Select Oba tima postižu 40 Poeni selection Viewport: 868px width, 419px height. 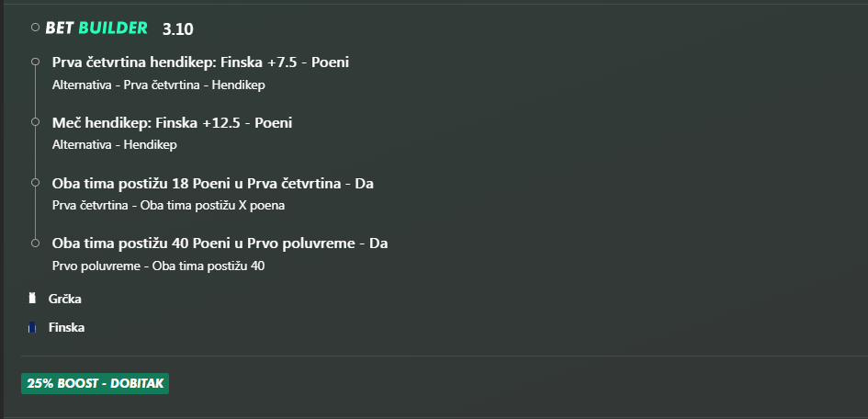coord(220,243)
